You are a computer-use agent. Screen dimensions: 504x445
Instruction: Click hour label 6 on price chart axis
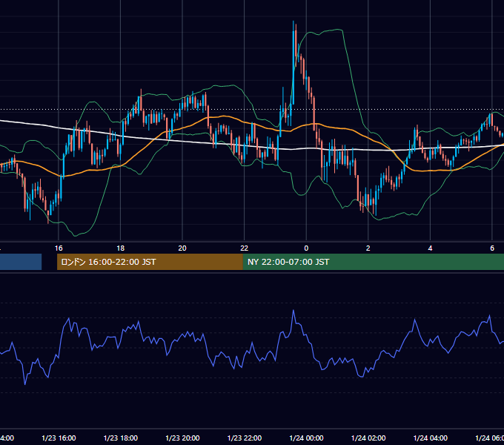tap(492, 248)
